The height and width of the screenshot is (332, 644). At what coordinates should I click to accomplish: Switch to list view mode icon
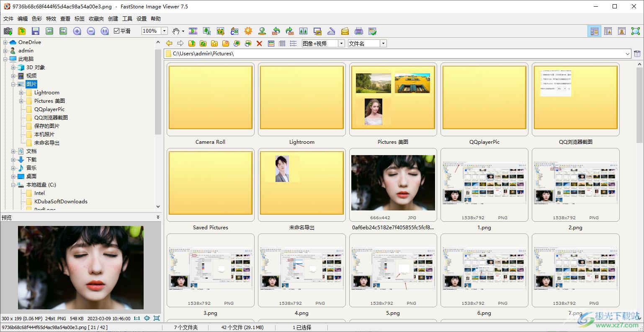click(294, 43)
